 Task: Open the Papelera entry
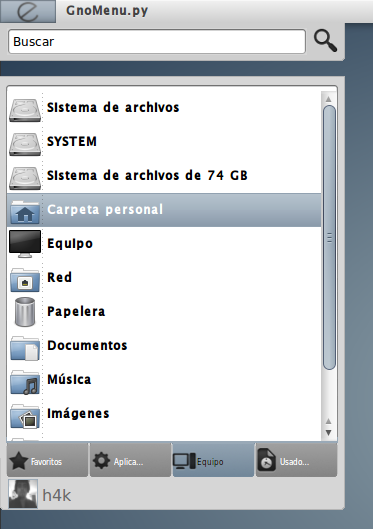(76, 311)
